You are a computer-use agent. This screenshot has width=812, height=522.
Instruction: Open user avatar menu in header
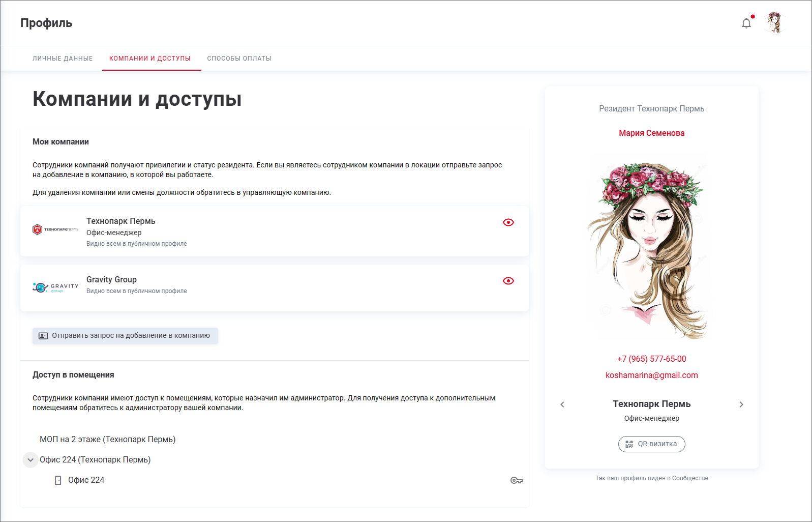pos(774,23)
